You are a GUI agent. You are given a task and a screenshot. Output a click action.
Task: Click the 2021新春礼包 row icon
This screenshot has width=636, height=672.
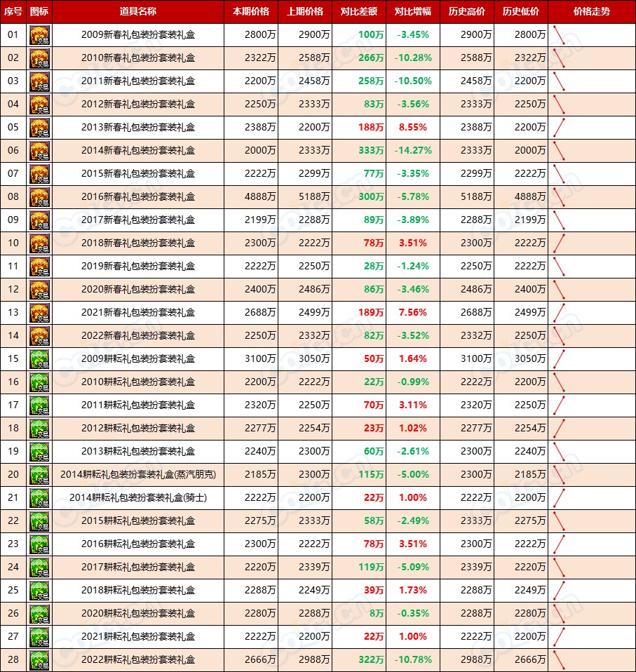[39, 313]
